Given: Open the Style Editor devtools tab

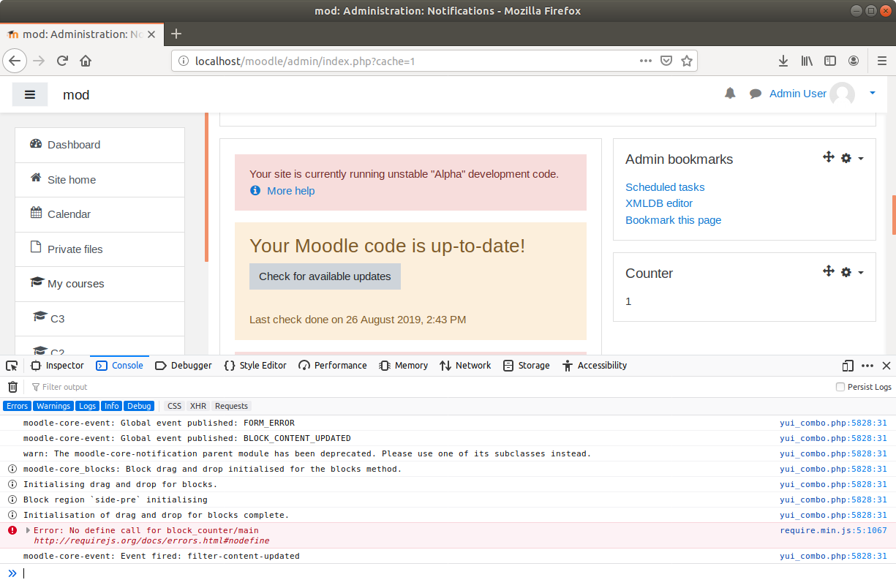Looking at the screenshot, I should [x=255, y=366].
